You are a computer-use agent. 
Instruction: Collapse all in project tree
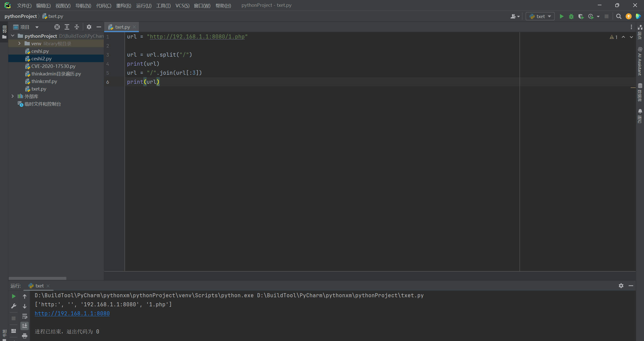click(x=77, y=27)
